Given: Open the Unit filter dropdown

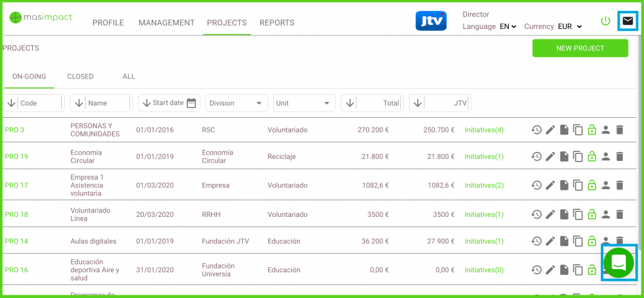Looking at the screenshot, I should pos(304,103).
